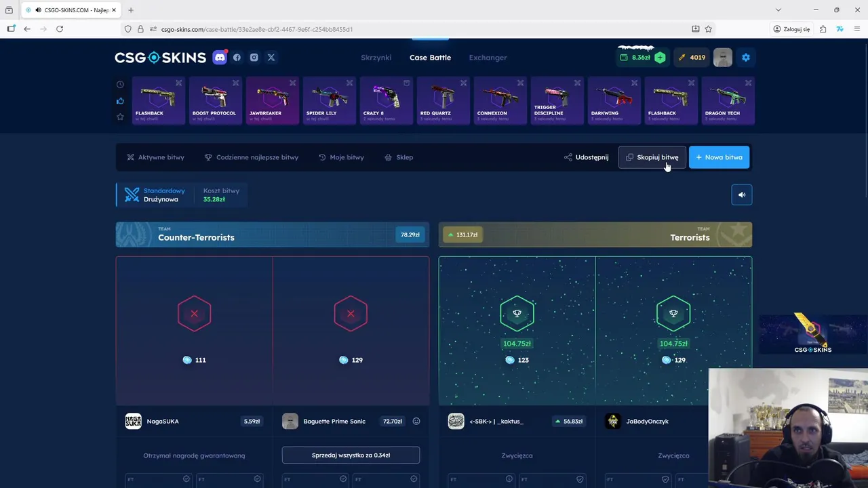Click the first FLASHBACK drop card
The height and width of the screenshot is (488, 868).
pyautogui.click(x=158, y=101)
